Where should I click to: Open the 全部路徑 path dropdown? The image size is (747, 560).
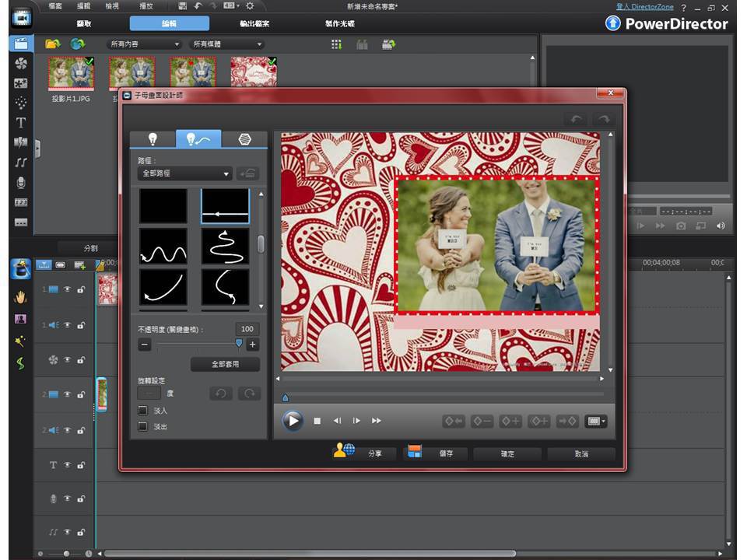tap(184, 173)
